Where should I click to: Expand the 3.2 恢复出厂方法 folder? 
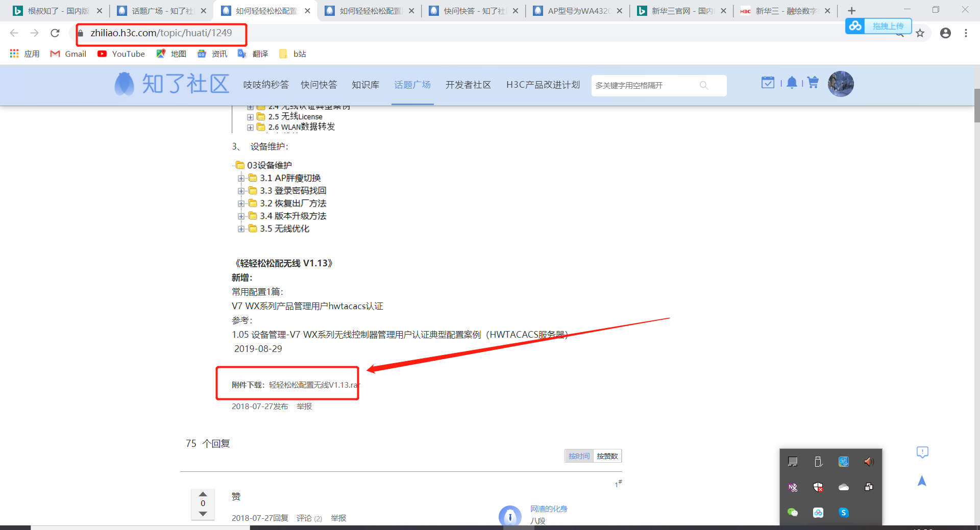coord(241,204)
